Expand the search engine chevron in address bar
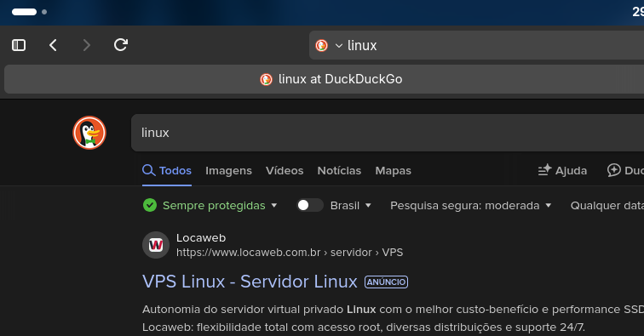The width and height of the screenshot is (644, 336). tap(339, 46)
